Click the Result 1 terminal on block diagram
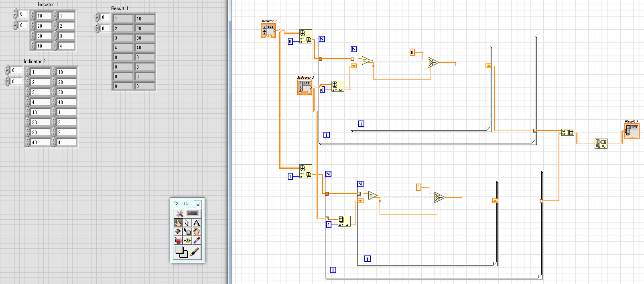 tap(632, 132)
